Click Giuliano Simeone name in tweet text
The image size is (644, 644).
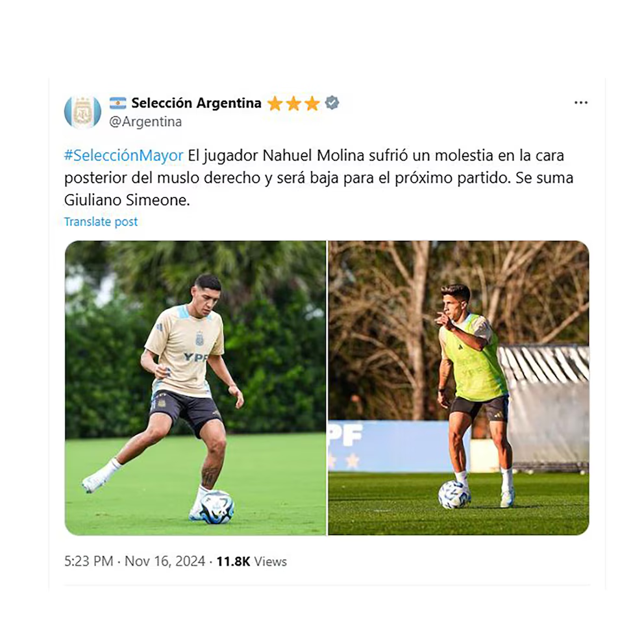point(127,200)
